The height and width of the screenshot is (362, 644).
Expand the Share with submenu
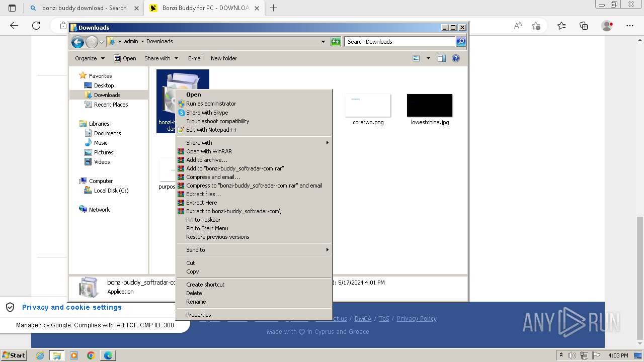click(254, 143)
